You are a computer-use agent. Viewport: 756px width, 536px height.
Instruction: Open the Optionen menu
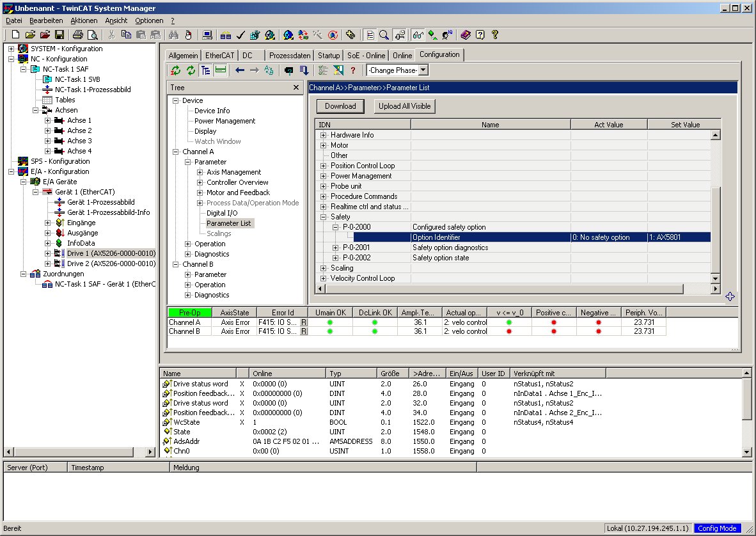click(149, 20)
